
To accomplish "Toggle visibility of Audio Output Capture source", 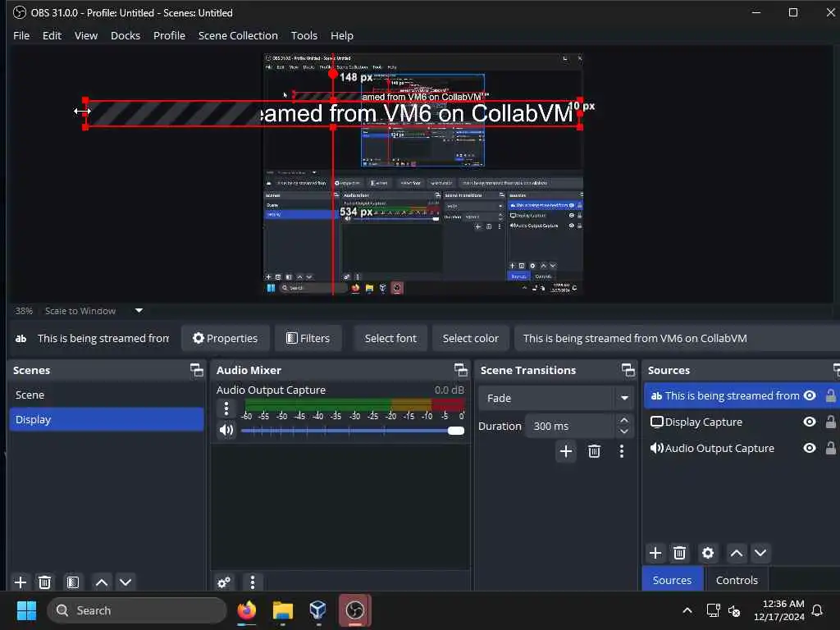I will (x=810, y=448).
